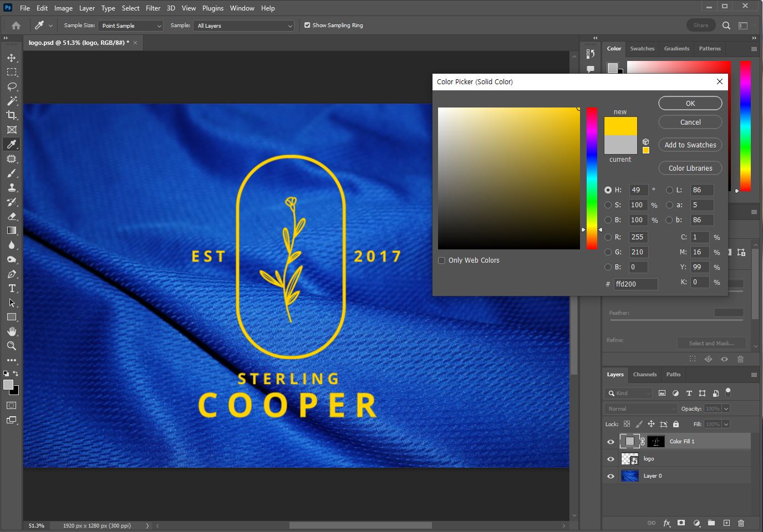
Task: Select the Clone Stamp tool
Action: pyautogui.click(x=12, y=187)
